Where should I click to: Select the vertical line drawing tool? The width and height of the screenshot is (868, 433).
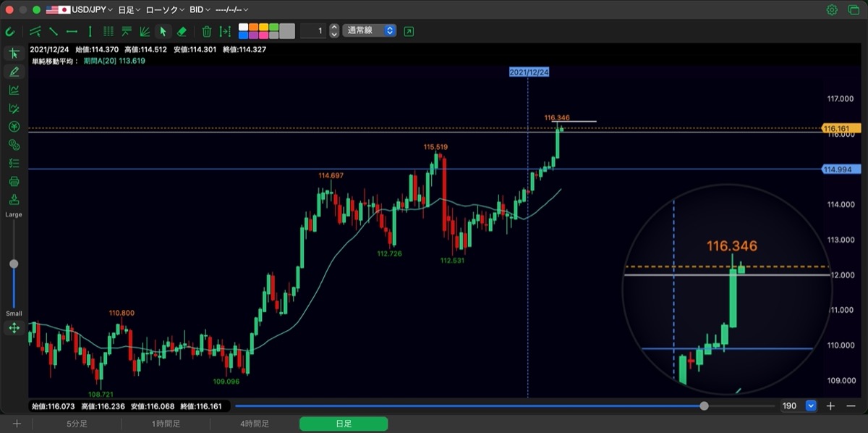pyautogui.click(x=90, y=31)
